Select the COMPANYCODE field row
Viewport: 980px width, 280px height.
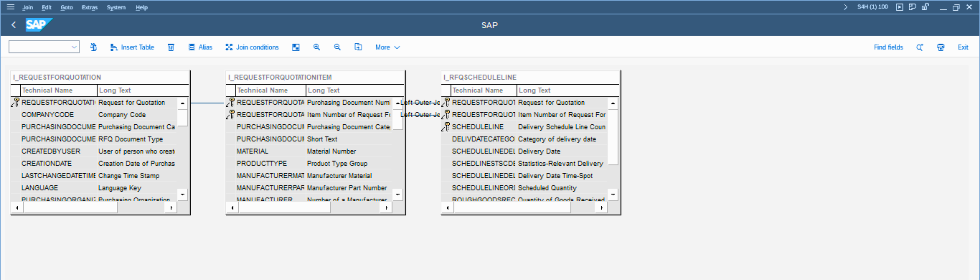(x=48, y=115)
